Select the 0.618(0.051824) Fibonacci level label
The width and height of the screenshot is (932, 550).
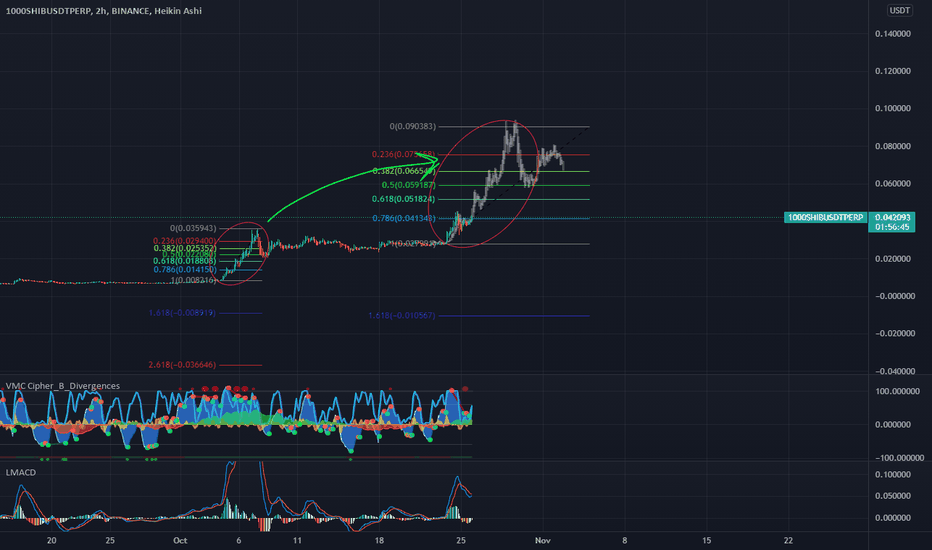(x=404, y=199)
